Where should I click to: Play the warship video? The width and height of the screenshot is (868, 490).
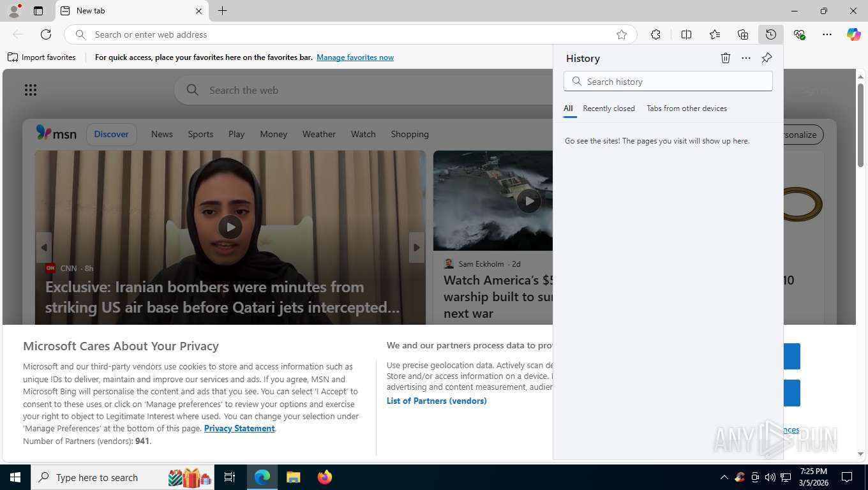tap(528, 201)
